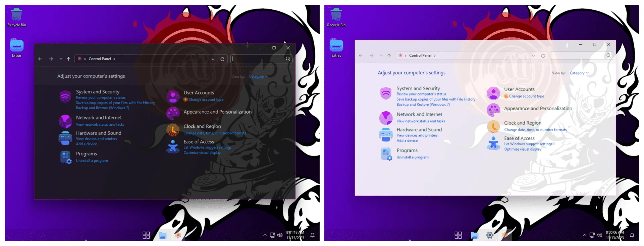Open Start menu on left taskbar
The image size is (644, 246).
pos(146,235)
